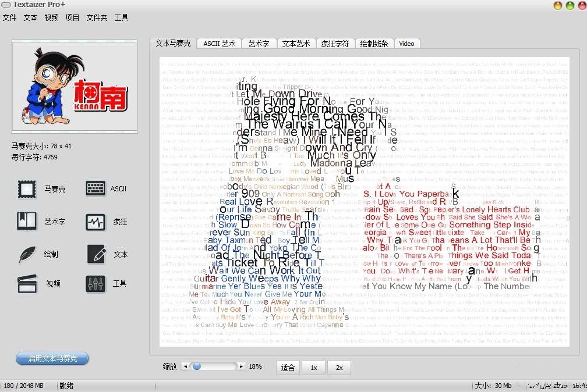Click the Textaizer Pro+ title bar icon
This screenshot has height=392, width=587.
6,5
